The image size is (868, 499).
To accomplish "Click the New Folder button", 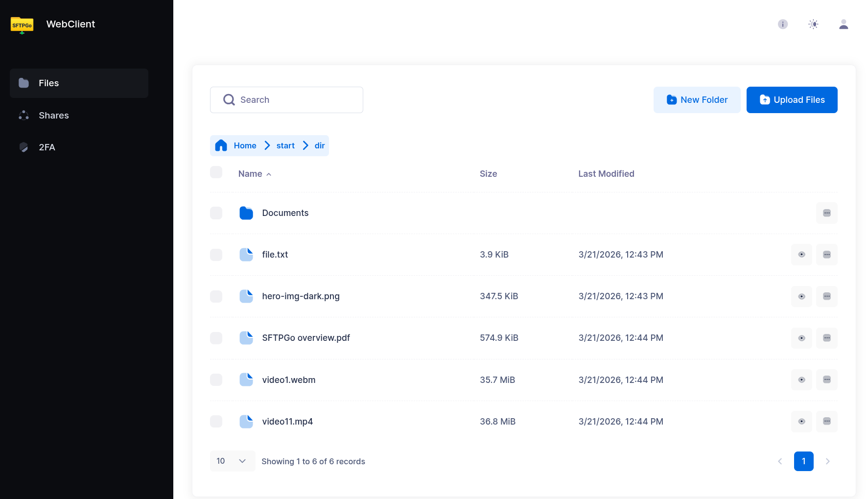I will (x=697, y=100).
